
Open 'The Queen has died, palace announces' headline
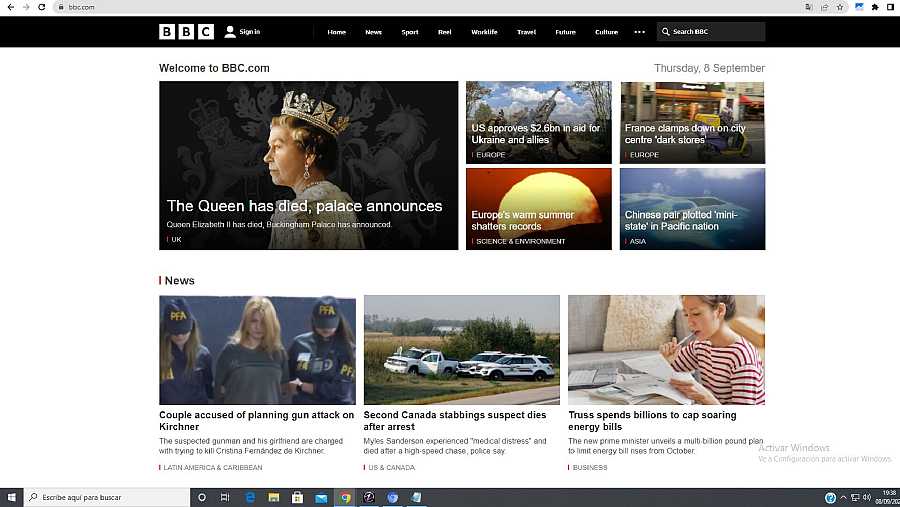click(x=304, y=206)
